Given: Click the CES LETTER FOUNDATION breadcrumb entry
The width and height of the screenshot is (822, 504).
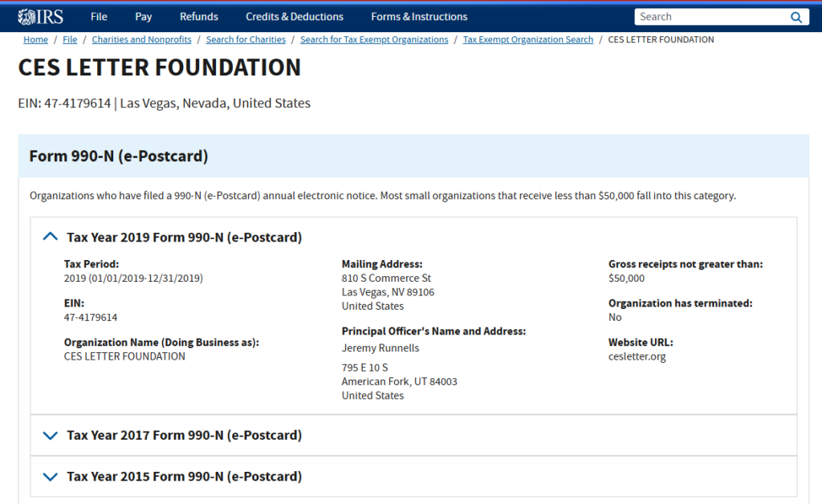Looking at the screenshot, I should pos(661,39).
